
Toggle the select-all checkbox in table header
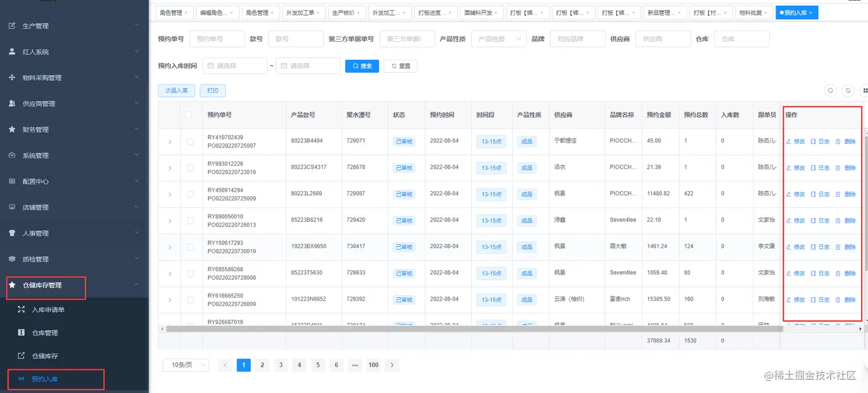tap(189, 115)
